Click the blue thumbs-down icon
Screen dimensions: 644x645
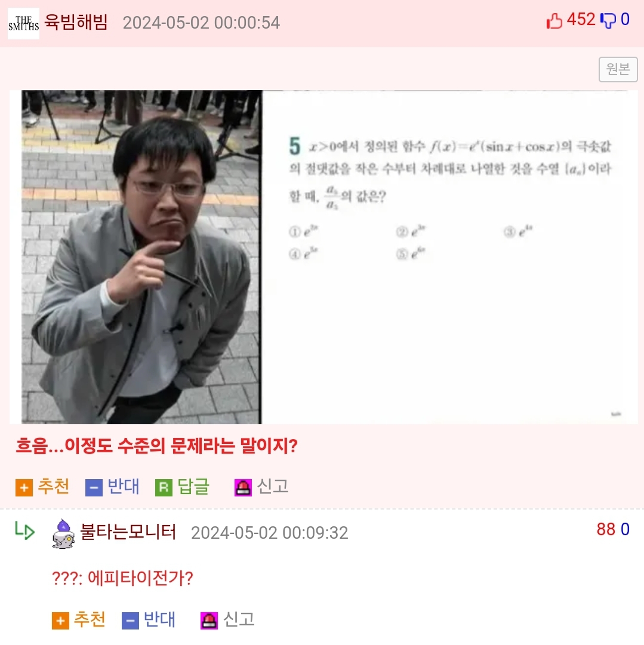click(x=608, y=20)
